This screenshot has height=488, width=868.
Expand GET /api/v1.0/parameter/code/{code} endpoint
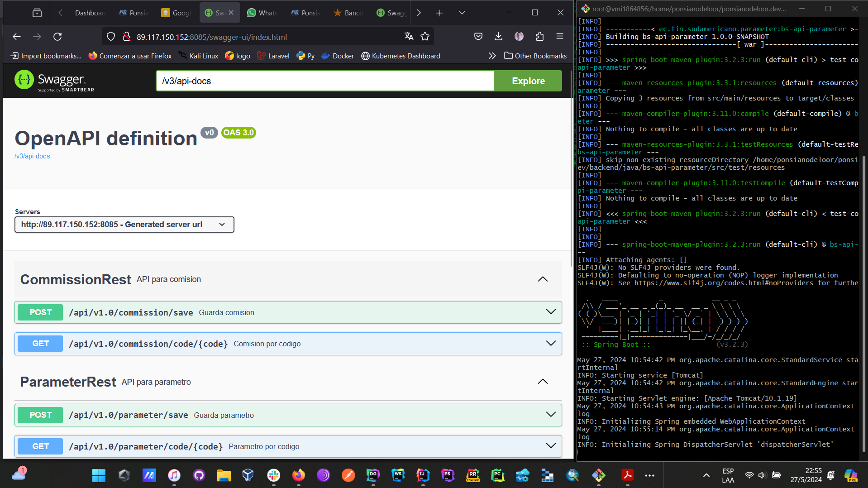pos(288,446)
